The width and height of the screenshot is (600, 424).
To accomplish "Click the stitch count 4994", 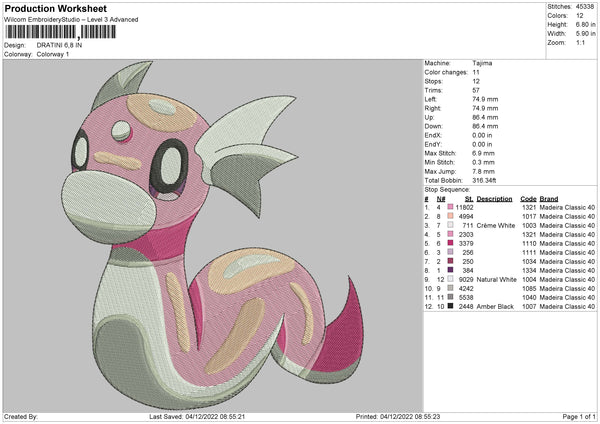I will (466, 216).
